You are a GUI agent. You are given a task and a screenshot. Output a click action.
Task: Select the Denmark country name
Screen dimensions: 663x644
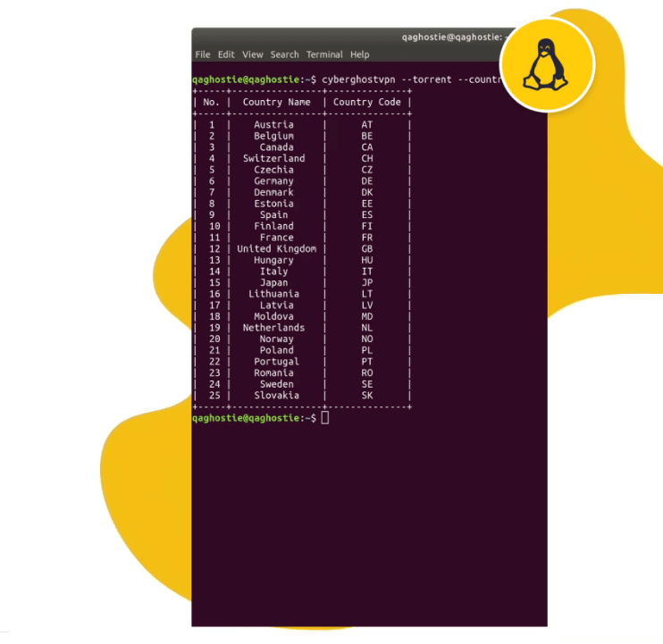pyautogui.click(x=273, y=192)
